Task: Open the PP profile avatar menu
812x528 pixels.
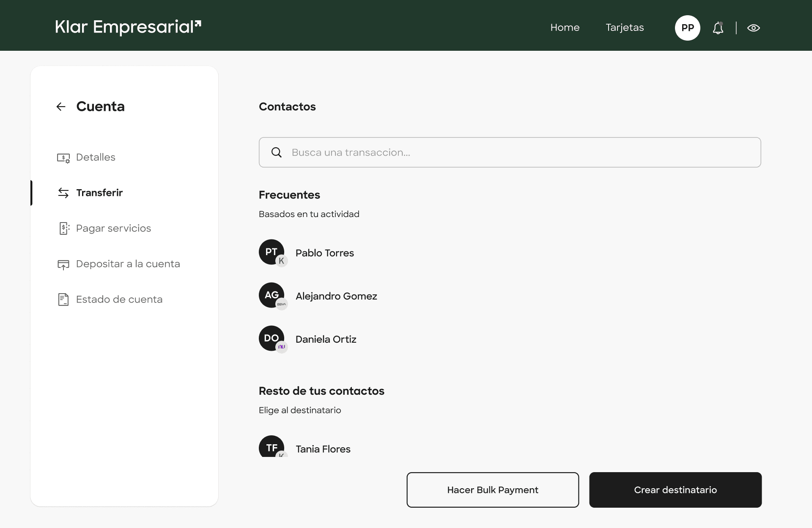Action: tap(687, 28)
